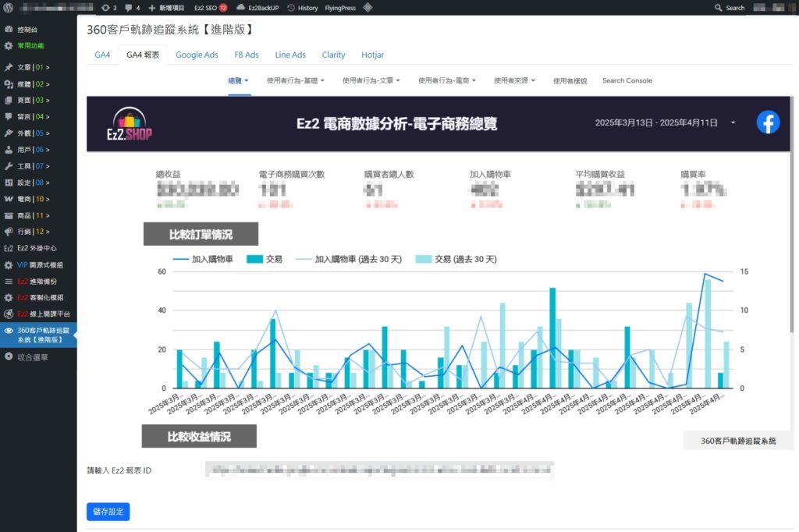Open 媒體 | 02 media icon menu
The width and height of the screenshot is (799, 532).
9,84
